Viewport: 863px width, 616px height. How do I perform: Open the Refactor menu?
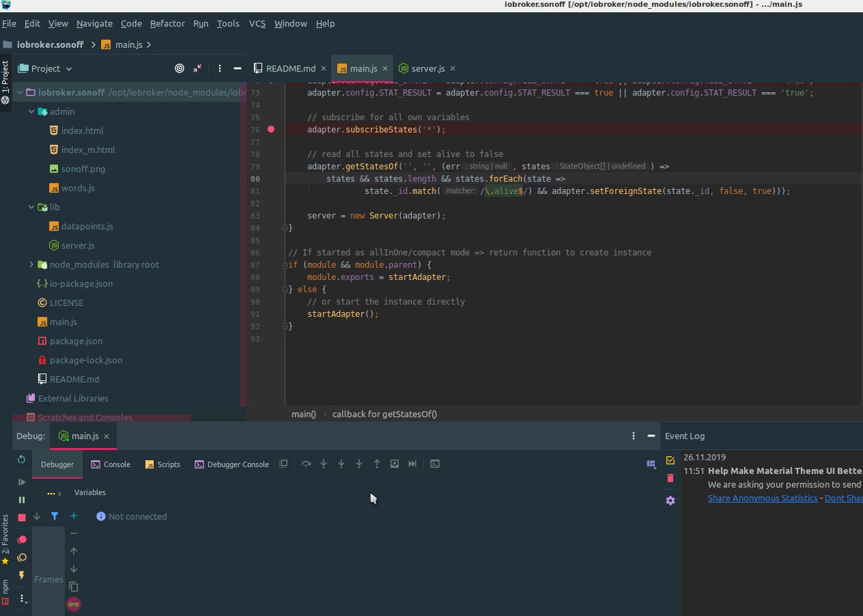167,23
